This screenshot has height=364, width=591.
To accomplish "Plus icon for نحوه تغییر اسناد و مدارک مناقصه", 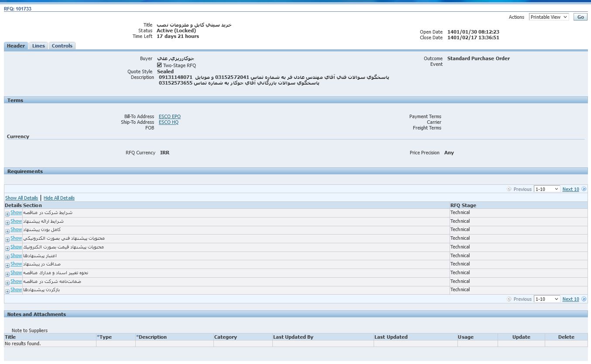I will tap(7, 274).
